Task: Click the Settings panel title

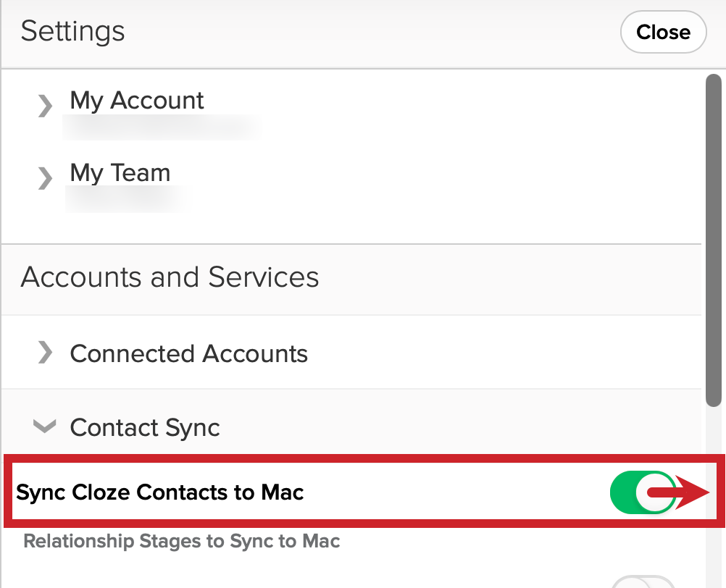Action: click(72, 31)
